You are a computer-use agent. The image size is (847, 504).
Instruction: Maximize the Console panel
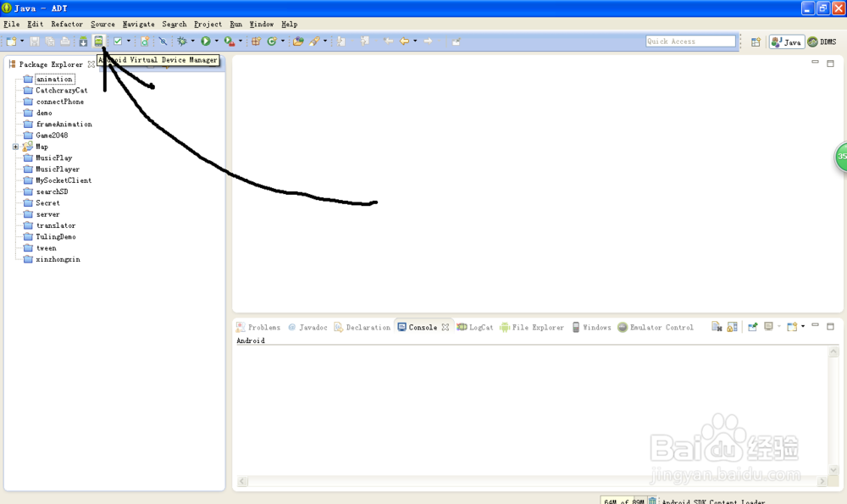(830, 326)
